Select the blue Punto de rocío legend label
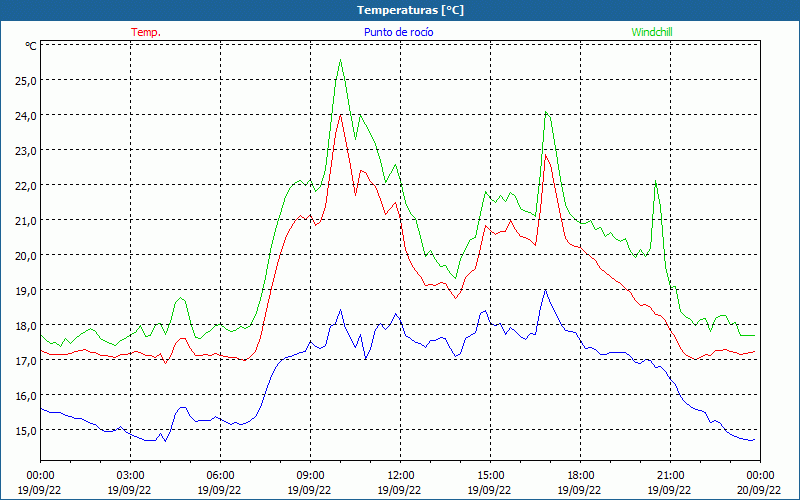800x500 pixels. pos(398,32)
